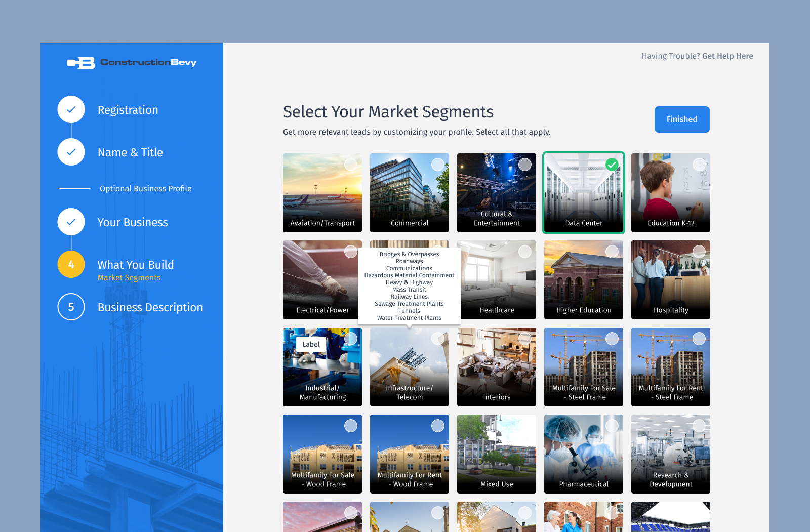Select Multifamily For Sale Wood Frame card
The image size is (810, 532).
[322, 454]
